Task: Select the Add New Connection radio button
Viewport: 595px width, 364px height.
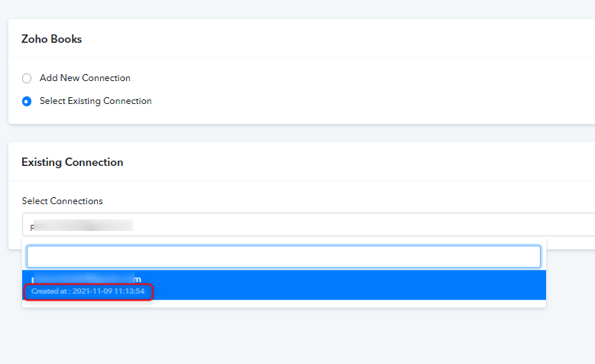Action: (27, 79)
